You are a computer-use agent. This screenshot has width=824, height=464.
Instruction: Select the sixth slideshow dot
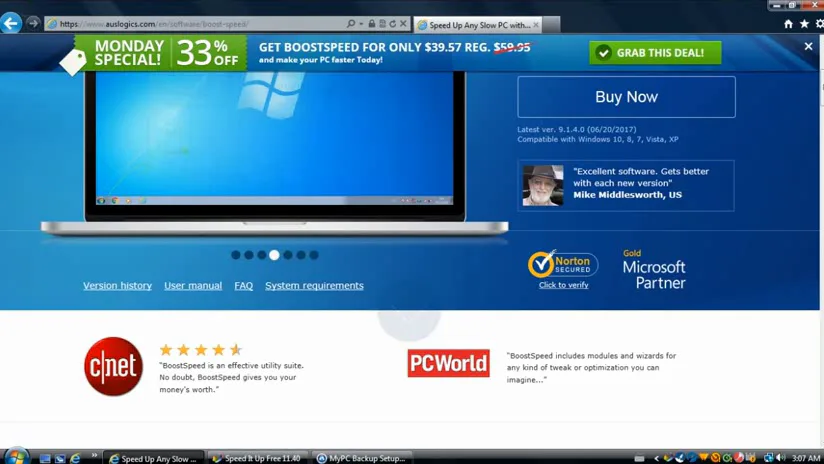(x=301, y=255)
